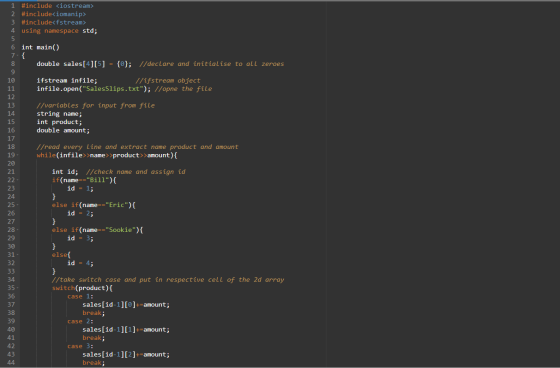Image resolution: width=560 pixels, height=368 pixels.
Task: Click line number 1 in the gutter
Action: point(13,6)
